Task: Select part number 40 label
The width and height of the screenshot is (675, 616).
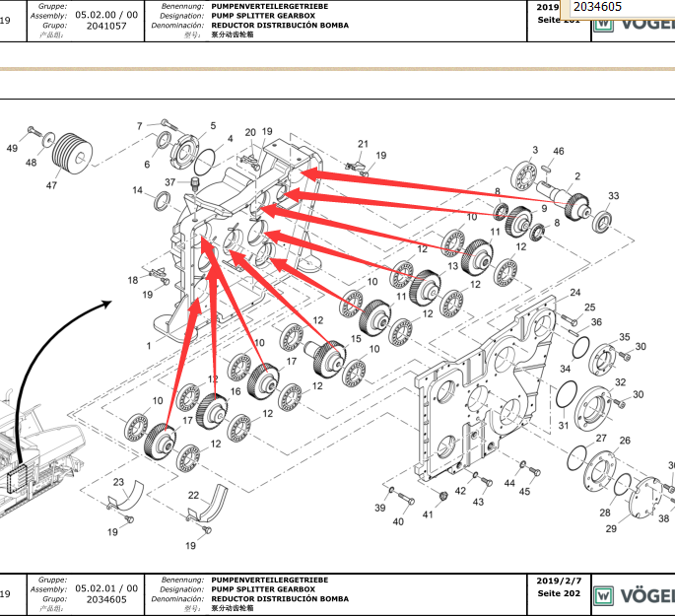Action: coord(398,522)
